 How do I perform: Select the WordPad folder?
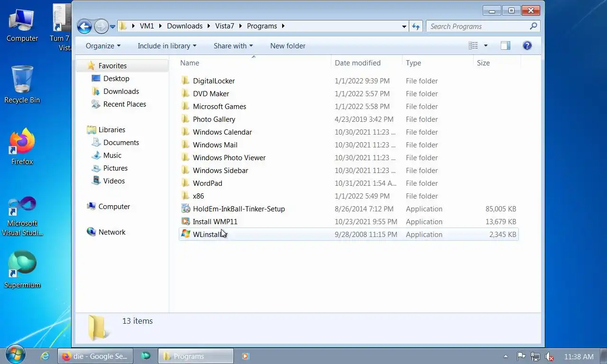207,183
